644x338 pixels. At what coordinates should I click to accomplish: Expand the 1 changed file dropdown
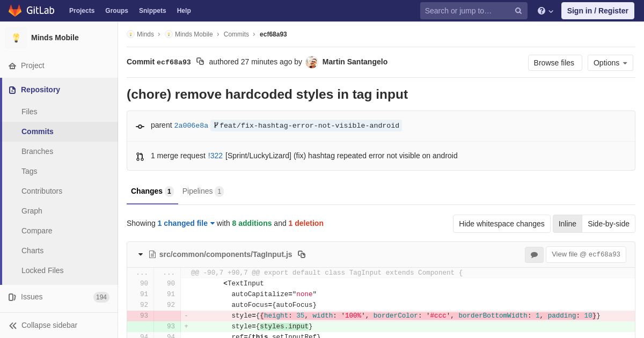(x=186, y=223)
